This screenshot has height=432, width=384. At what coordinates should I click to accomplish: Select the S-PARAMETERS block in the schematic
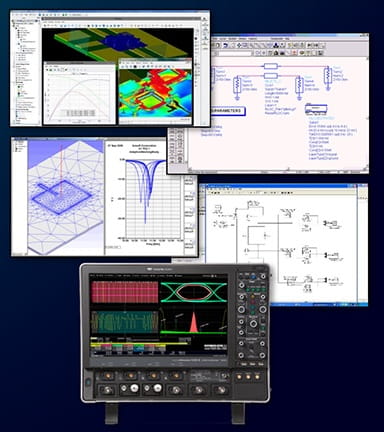point(228,111)
